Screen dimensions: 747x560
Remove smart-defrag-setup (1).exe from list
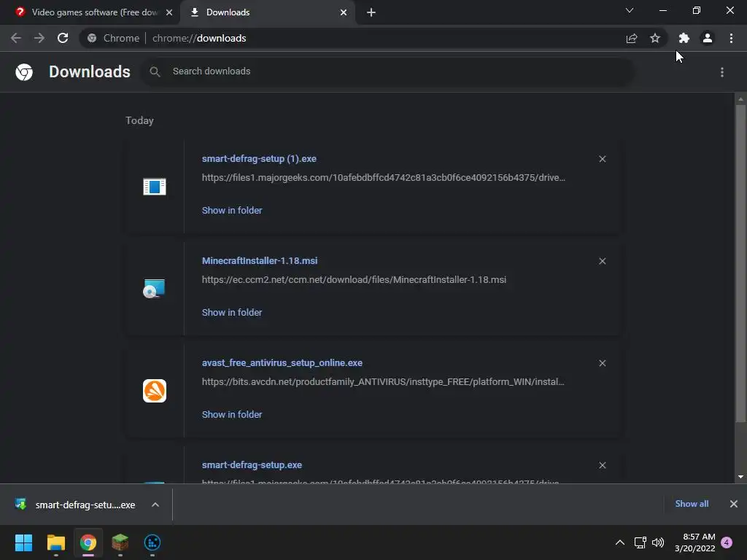click(x=602, y=159)
